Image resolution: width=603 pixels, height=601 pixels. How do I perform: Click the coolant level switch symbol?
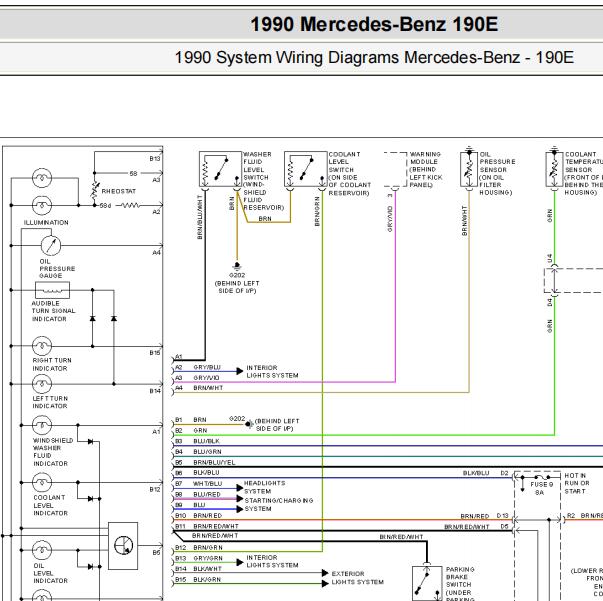(x=305, y=169)
